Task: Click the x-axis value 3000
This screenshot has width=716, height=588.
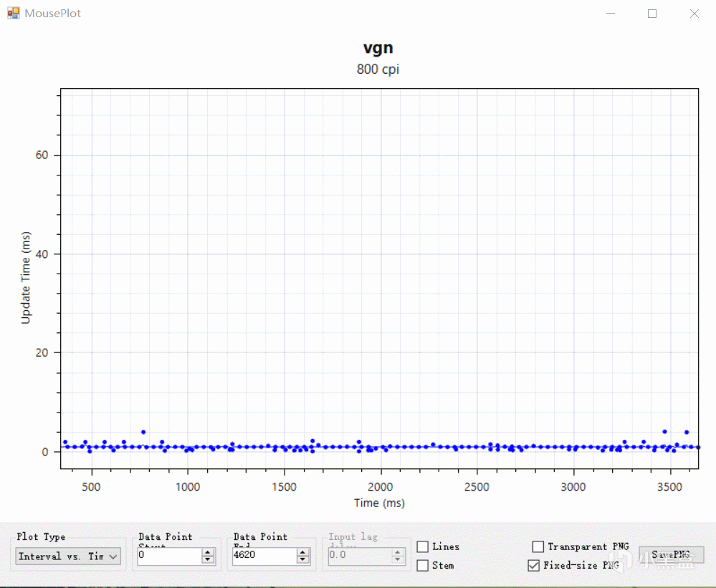Action: pos(573,487)
